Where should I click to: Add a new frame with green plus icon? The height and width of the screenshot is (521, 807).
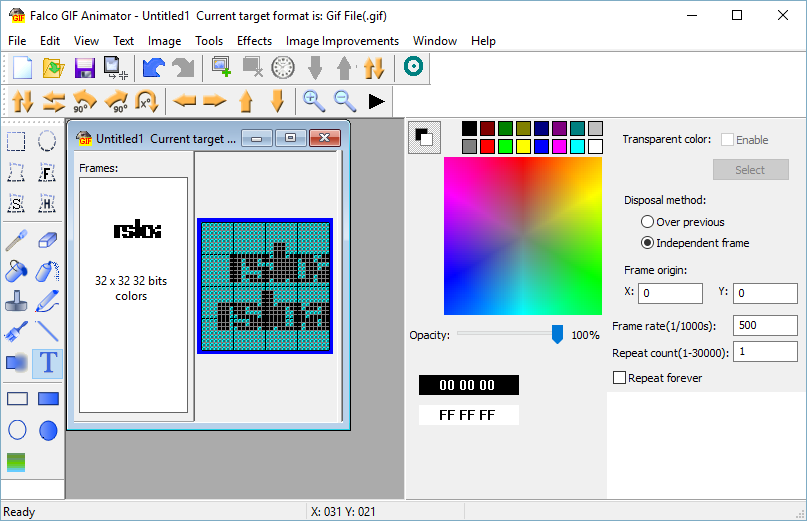pos(221,67)
